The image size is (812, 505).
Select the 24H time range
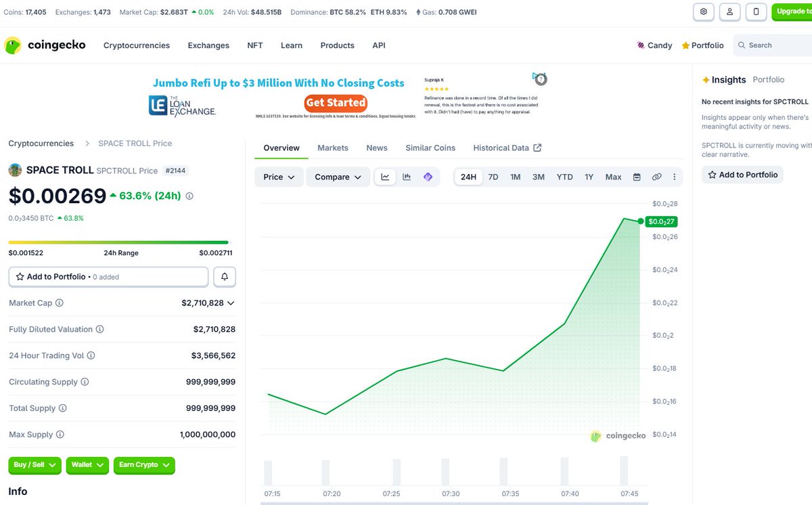coord(468,177)
